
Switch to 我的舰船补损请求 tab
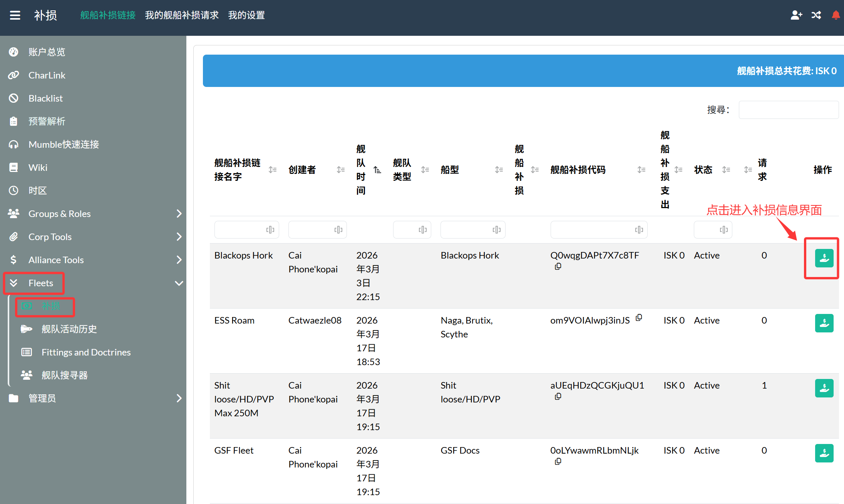click(182, 15)
